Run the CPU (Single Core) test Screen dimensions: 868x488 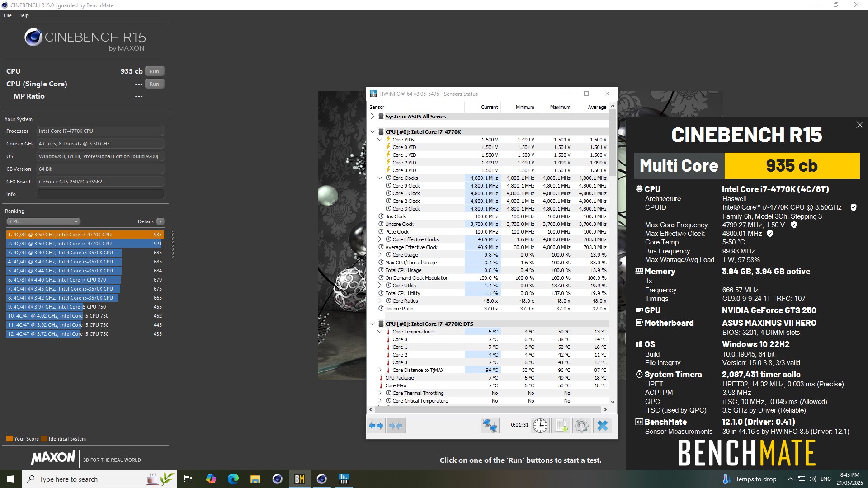pos(155,84)
